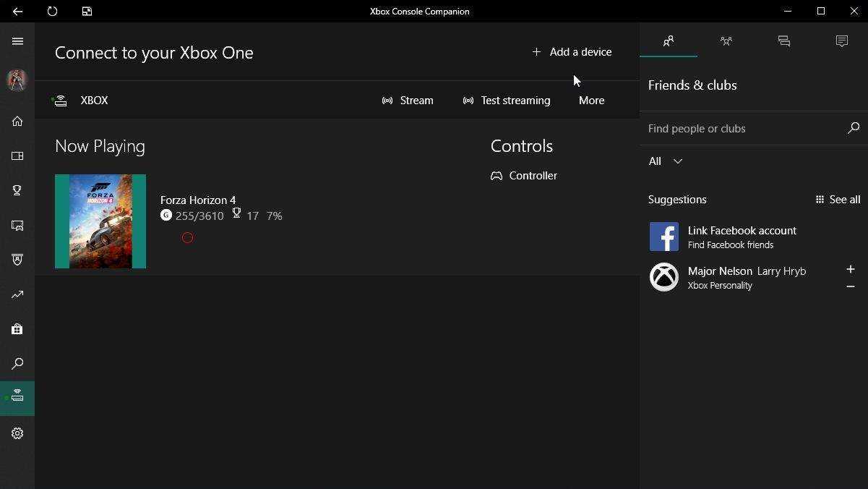
Task: Open the Trending icon in sidebar
Action: pos(17,294)
